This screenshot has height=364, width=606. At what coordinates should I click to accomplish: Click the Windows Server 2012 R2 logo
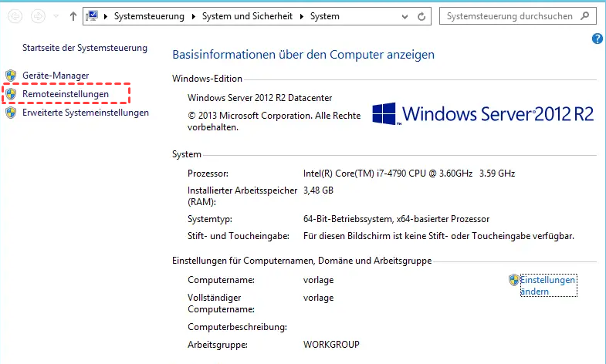482,113
